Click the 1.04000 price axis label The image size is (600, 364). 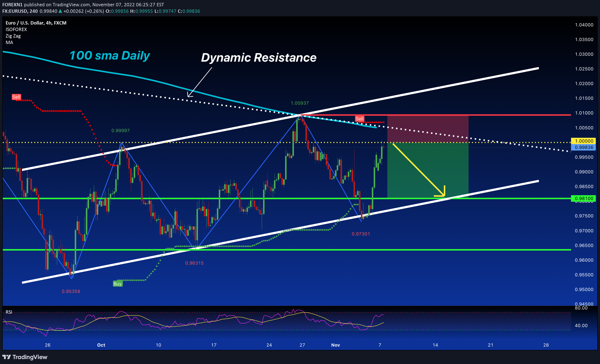pos(584,25)
